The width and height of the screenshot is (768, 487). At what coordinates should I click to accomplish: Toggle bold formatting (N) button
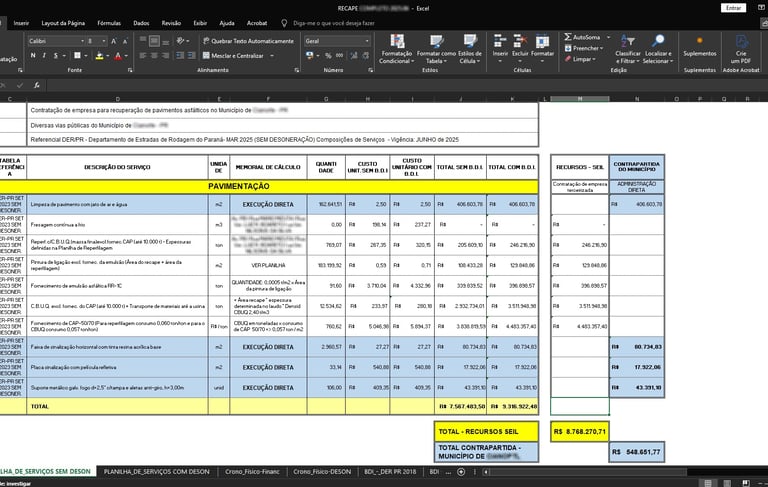pyautogui.click(x=34, y=56)
